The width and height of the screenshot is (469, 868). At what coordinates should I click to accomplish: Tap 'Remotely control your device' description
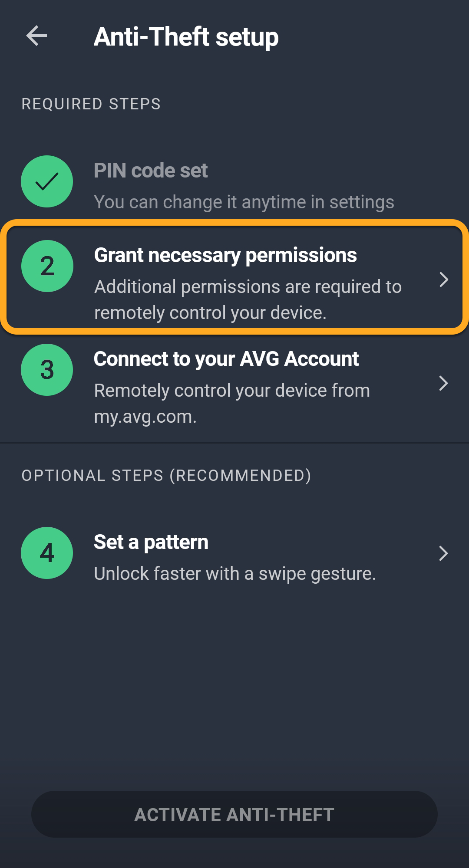tap(232, 403)
